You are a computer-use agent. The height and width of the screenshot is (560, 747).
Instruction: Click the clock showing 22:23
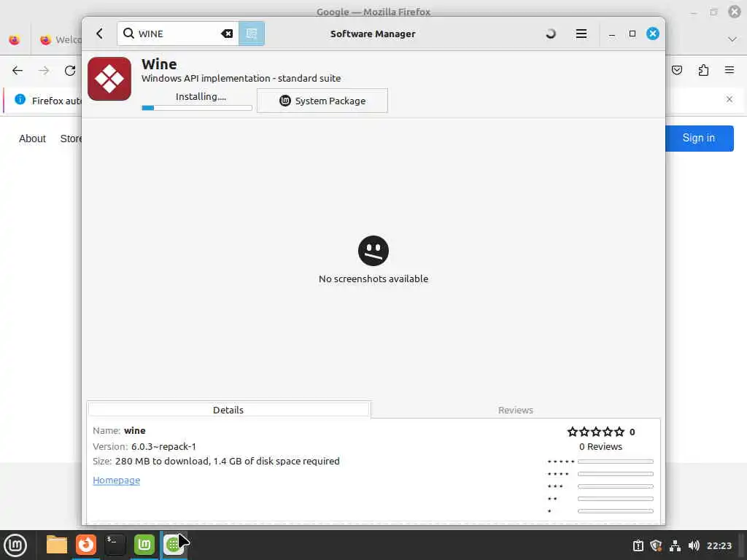point(719,545)
